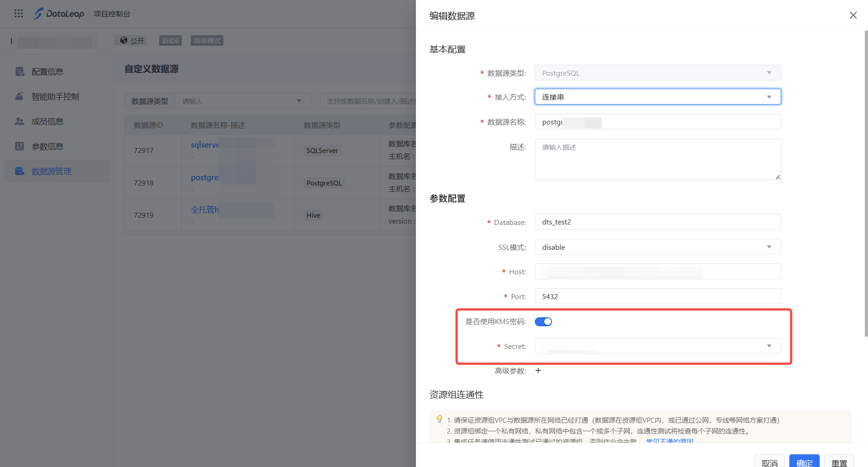This screenshot has width=868, height=467.
Task: Click the 项目控制台 title link
Action: coord(112,14)
